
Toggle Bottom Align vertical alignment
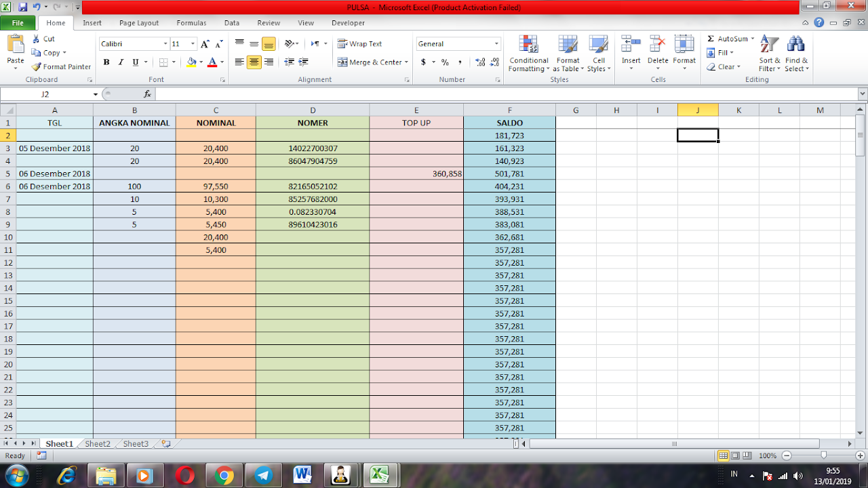click(x=269, y=44)
